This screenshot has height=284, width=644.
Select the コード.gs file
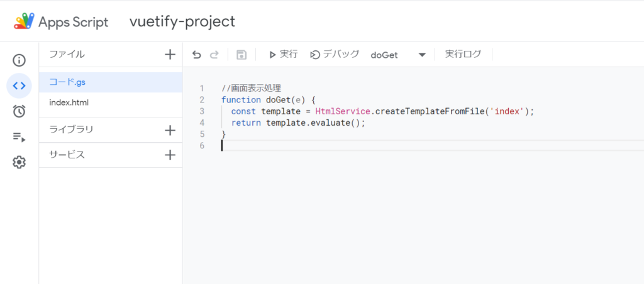coord(111,82)
